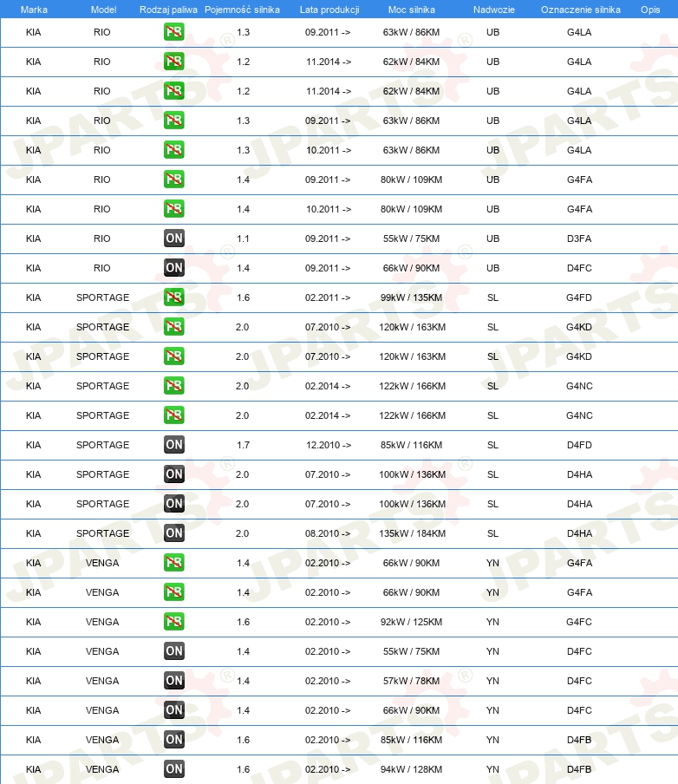Click the Moc silnika column header
678x784 pixels.
point(412,10)
